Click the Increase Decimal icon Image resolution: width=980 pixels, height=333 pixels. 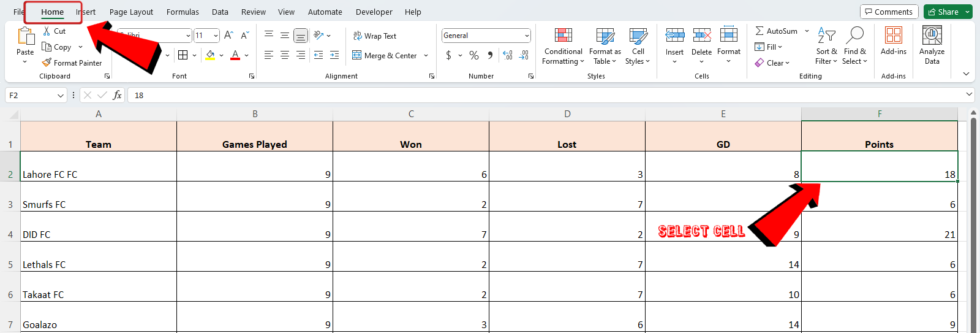(508, 55)
